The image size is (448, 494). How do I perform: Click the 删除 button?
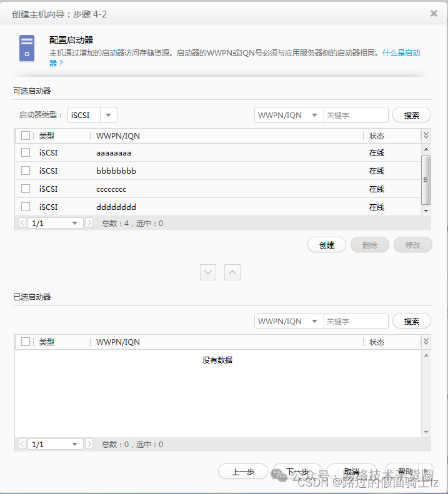click(370, 245)
